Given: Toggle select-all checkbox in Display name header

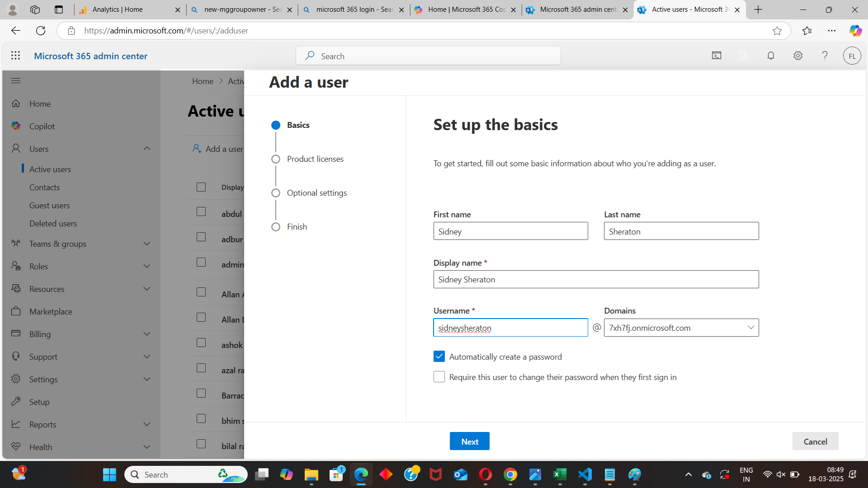Looking at the screenshot, I should point(201,187).
